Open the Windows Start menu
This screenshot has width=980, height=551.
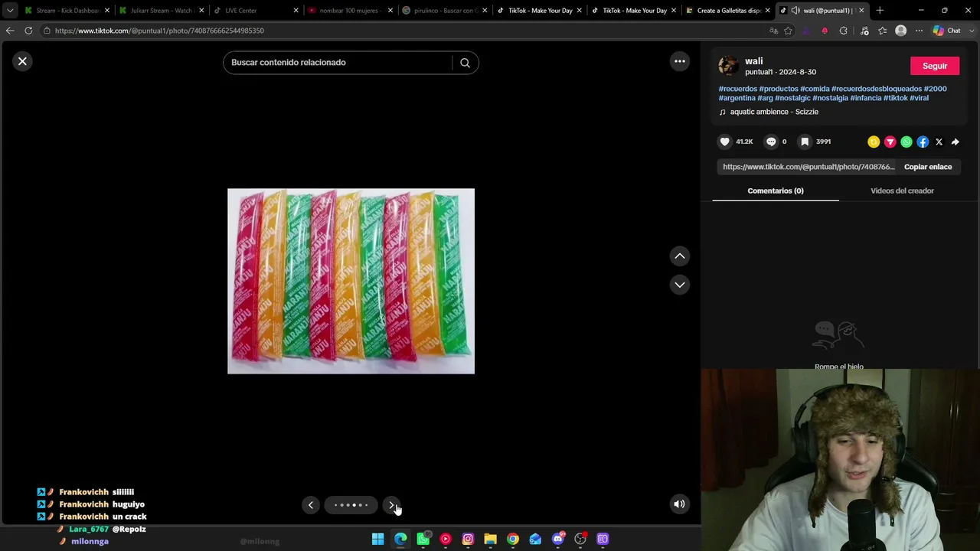point(377,539)
